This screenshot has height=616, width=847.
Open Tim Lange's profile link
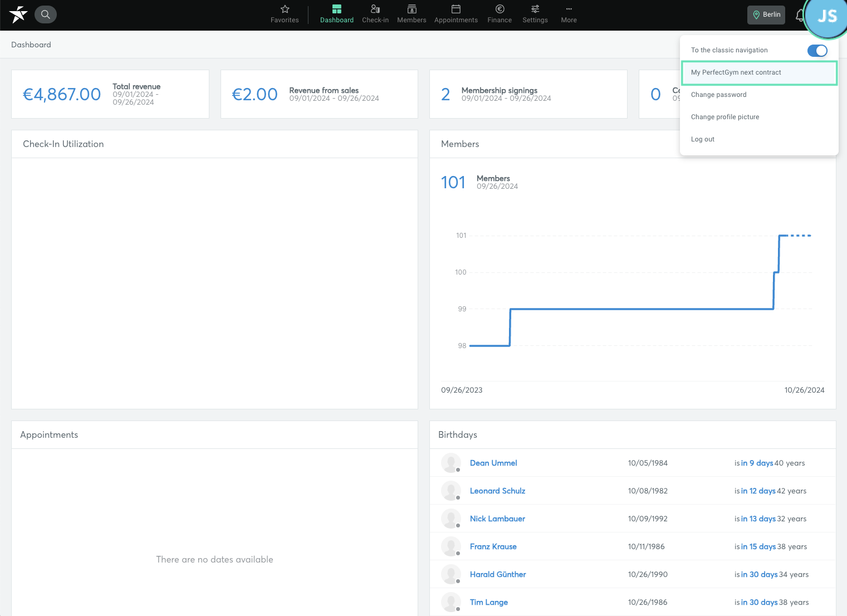pyautogui.click(x=489, y=602)
